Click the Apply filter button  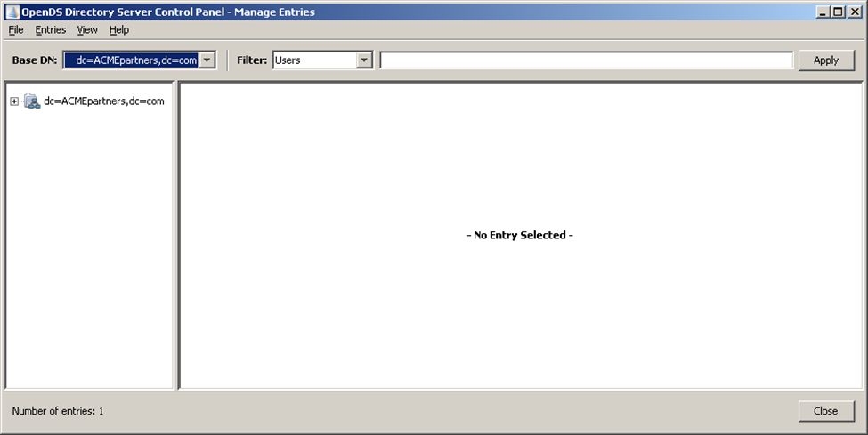[x=826, y=60]
